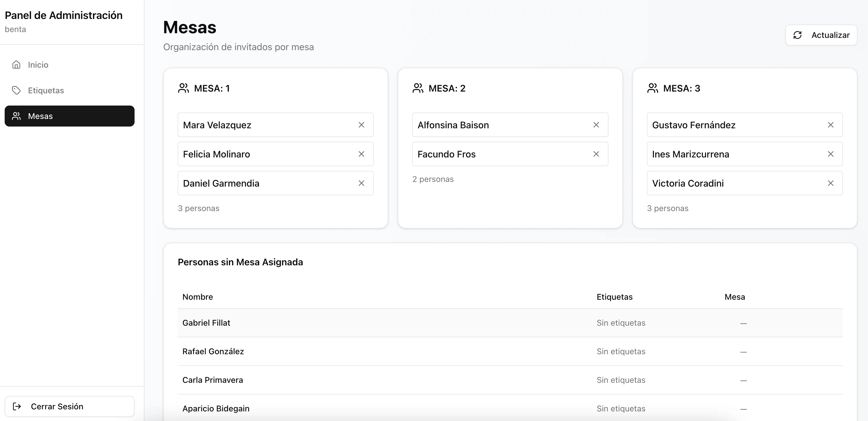Click the group icon next to MESA: 3
The image size is (868, 421).
pos(653,88)
